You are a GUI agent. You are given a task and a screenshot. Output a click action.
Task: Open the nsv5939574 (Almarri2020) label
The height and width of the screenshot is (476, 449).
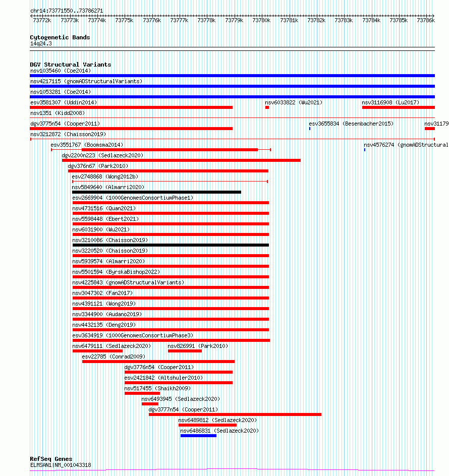pyautogui.click(x=108, y=261)
